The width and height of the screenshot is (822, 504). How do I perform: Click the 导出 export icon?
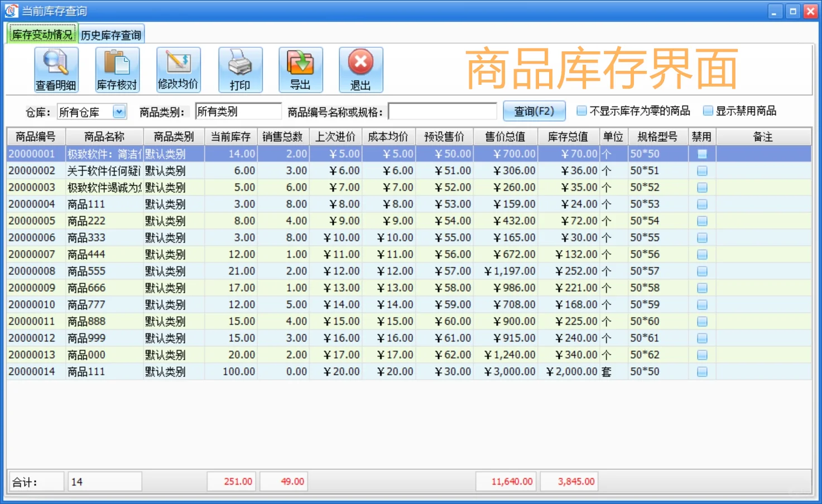click(300, 69)
